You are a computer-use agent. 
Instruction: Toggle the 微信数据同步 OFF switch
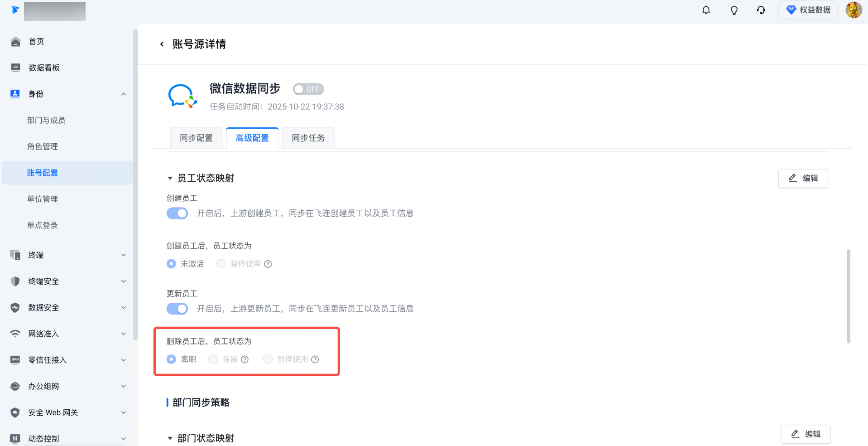click(x=308, y=89)
